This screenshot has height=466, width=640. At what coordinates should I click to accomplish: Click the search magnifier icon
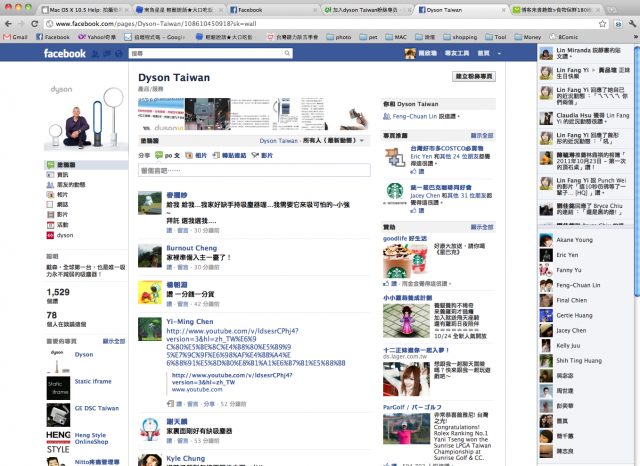287,53
